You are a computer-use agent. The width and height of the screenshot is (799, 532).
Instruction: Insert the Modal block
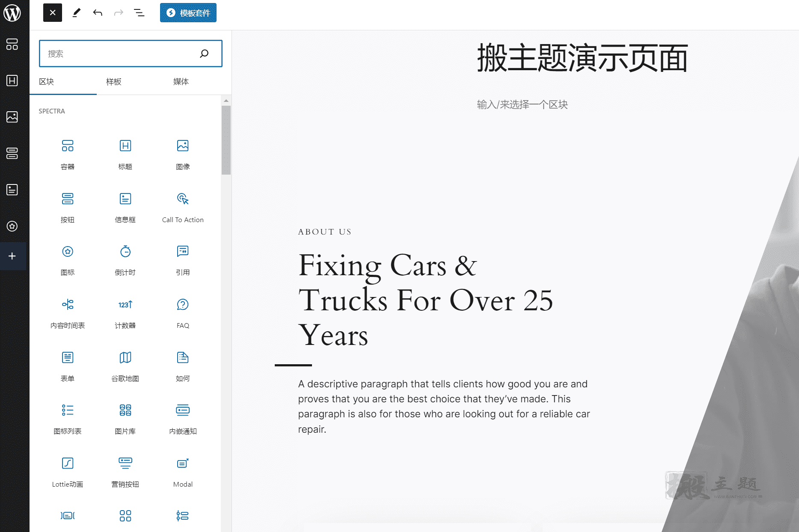(183, 472)
